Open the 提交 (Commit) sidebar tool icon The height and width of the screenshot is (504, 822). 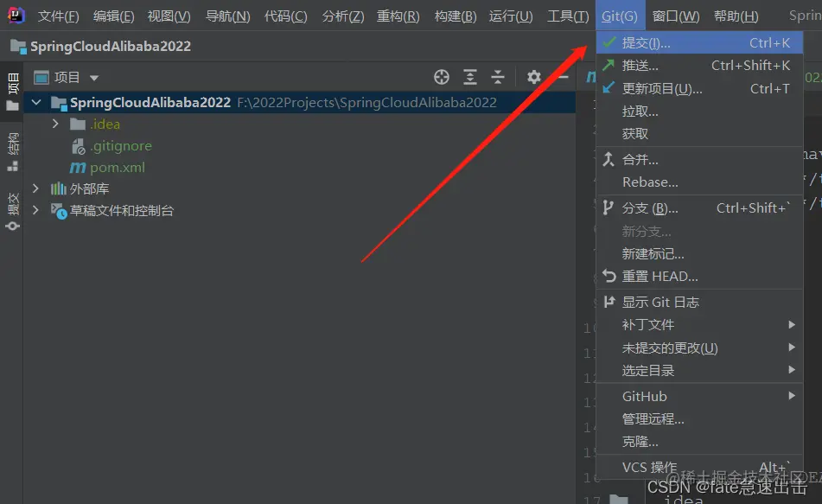11,203
